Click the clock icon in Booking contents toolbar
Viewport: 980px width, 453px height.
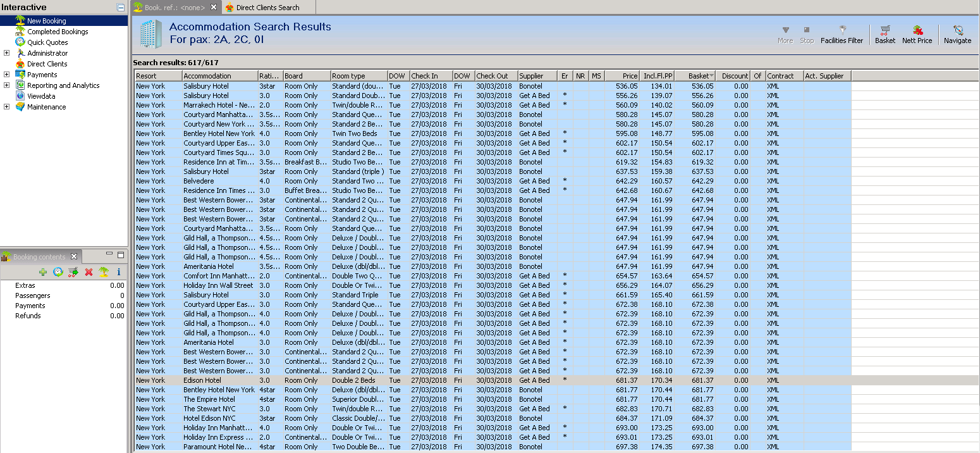pyautogui.click(x=58, y=272)
